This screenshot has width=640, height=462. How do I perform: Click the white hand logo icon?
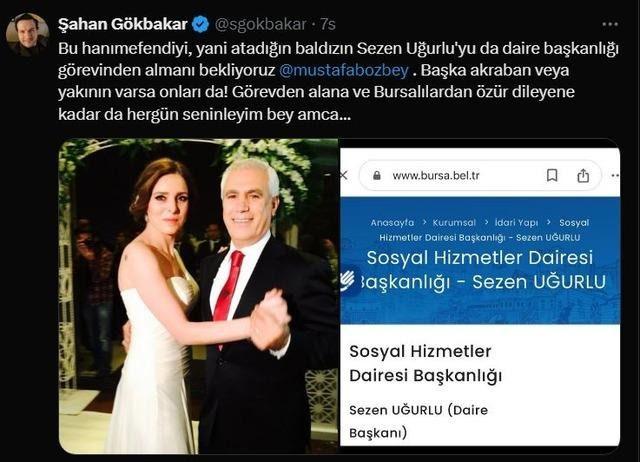click(x=348, y=280)
